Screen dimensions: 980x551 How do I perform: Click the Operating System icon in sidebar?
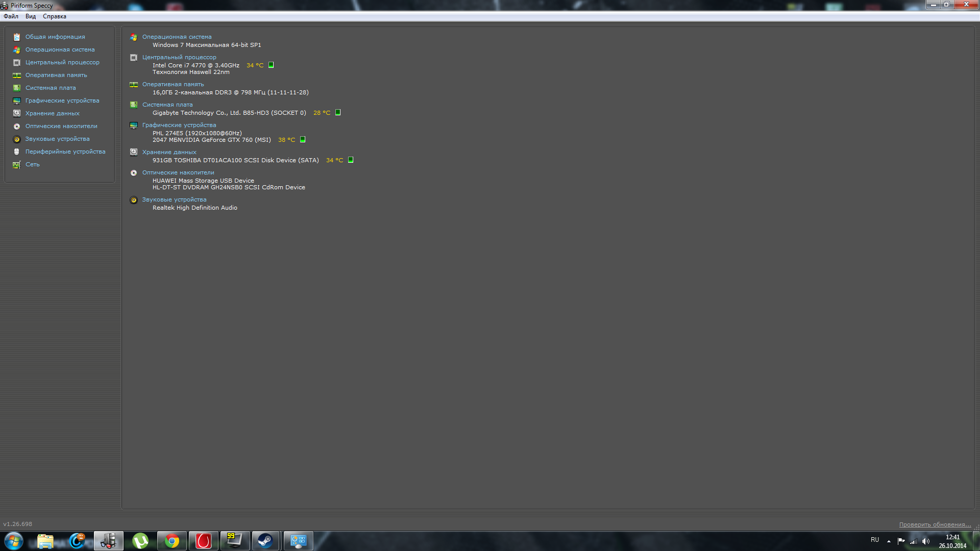click(17, 50)
